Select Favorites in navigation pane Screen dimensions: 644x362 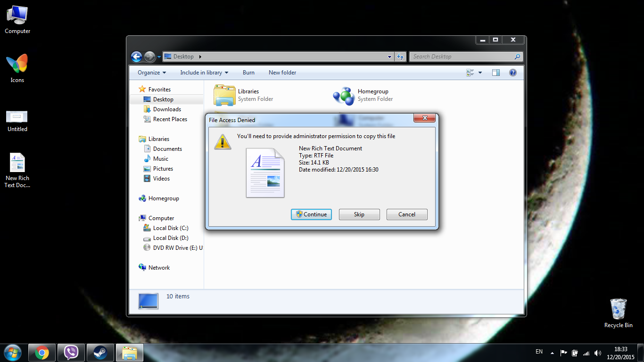coord(155,90)
